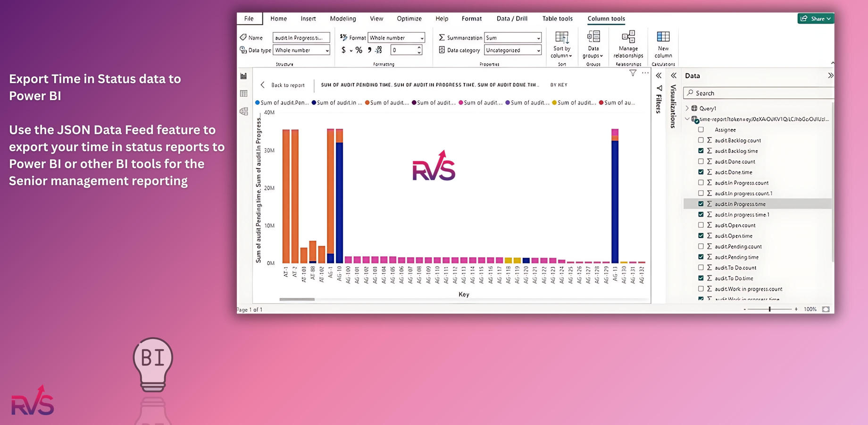Click the View ribbon tab
Screen dimensions: 868x425
376,18
